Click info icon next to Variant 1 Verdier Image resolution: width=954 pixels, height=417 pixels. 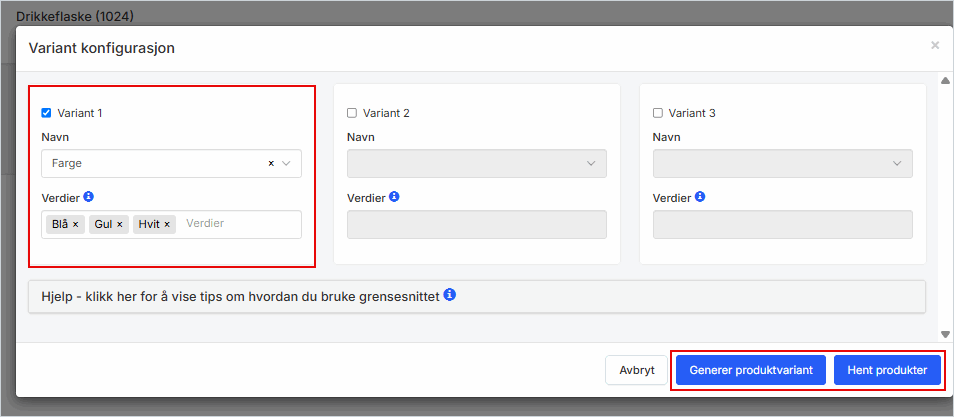point(89,197)
